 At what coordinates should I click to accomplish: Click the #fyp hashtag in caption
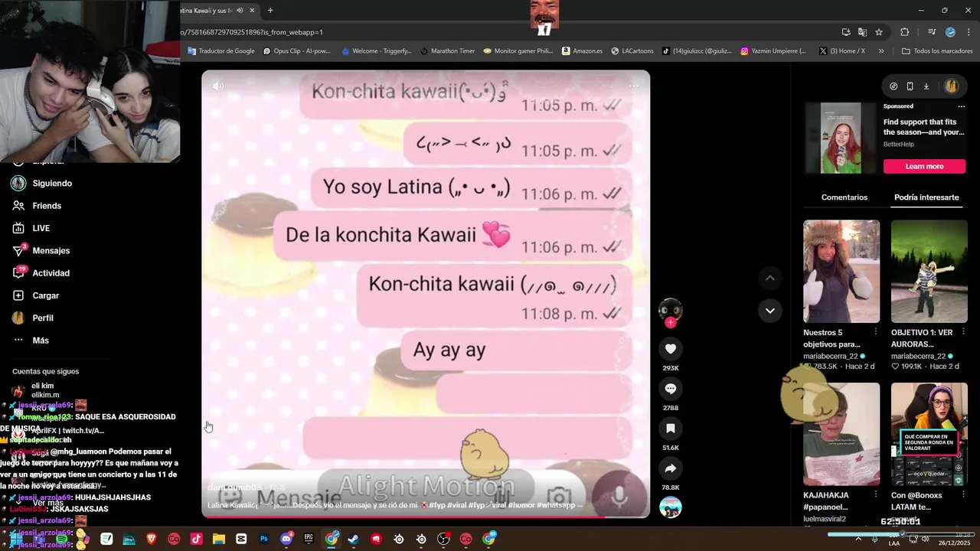(437, 505)
